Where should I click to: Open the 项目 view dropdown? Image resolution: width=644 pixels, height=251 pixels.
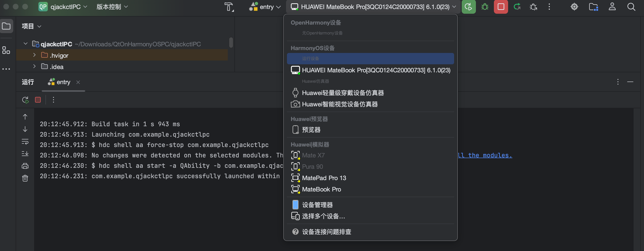click(31, 26)
